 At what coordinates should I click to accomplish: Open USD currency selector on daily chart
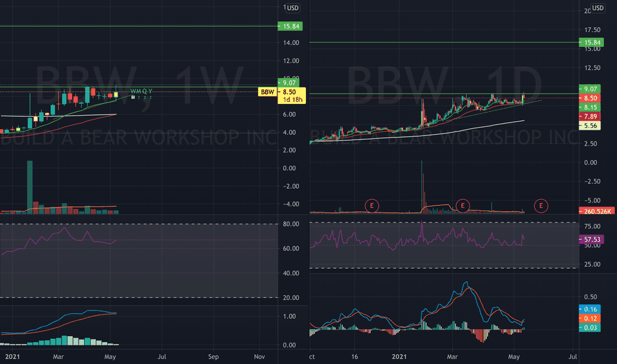tap(597, 8)
